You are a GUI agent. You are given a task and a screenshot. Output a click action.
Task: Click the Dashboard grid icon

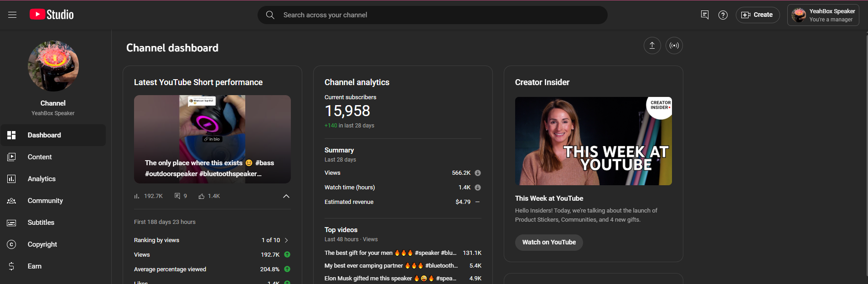(x=12, y=135)
